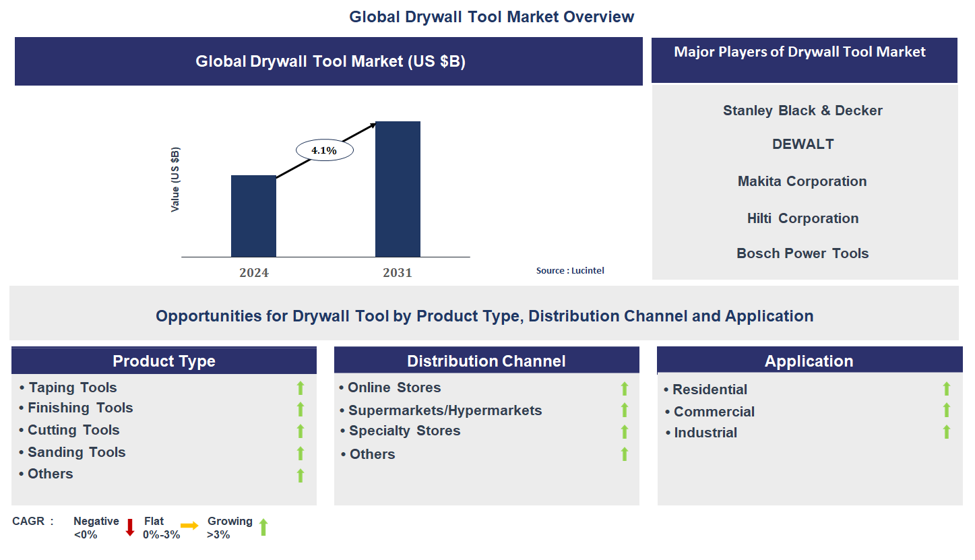Click the Source : Lucintel link
Screen dimensions: 975x560
570,270
